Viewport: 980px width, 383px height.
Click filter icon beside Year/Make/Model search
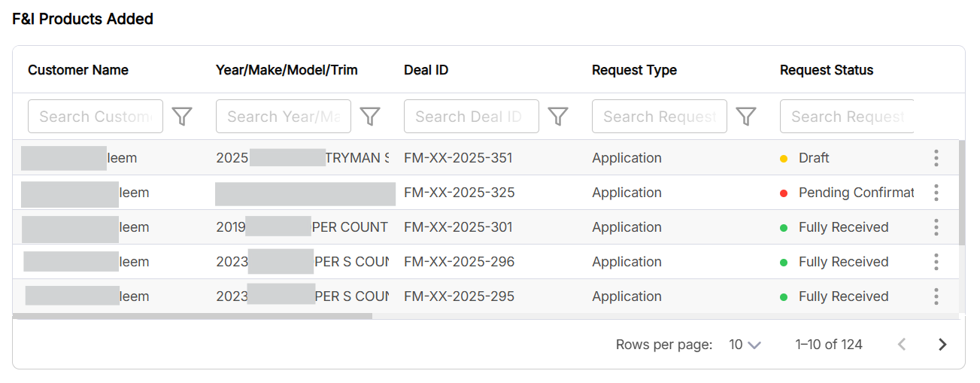click(370, 117)
